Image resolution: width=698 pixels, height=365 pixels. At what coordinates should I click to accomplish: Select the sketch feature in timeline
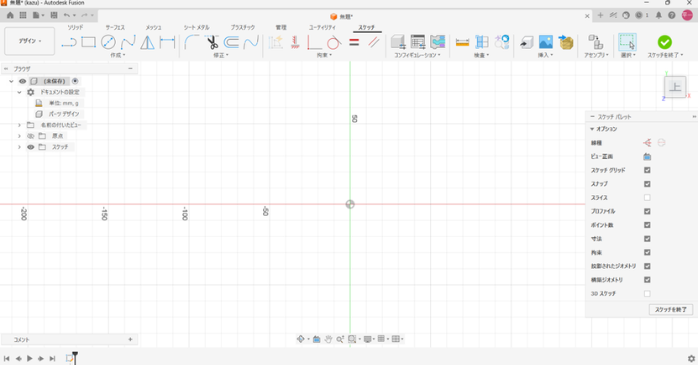click(69, 358)
